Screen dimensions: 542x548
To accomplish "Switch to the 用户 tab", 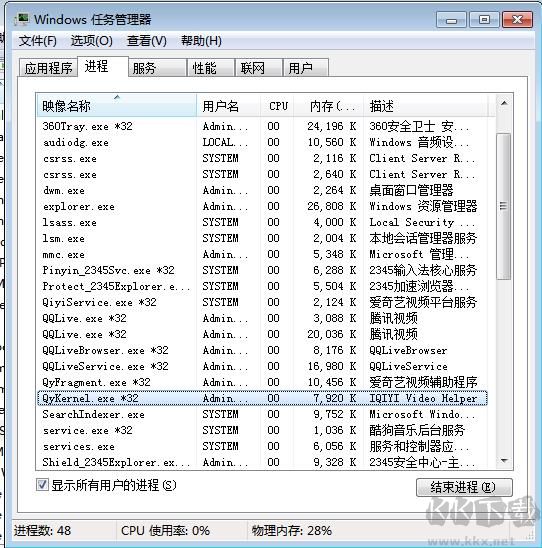I will (306, 68).
